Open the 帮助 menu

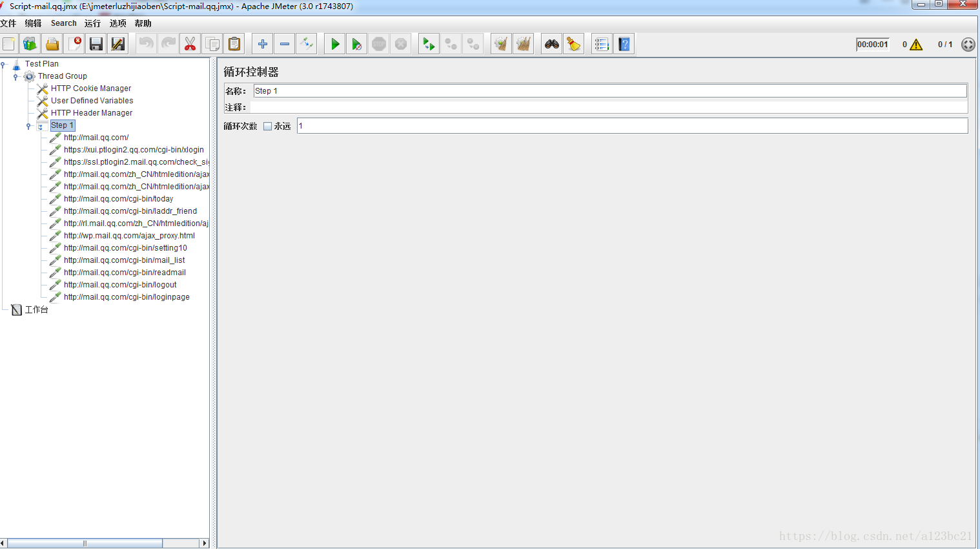[143, 23]
